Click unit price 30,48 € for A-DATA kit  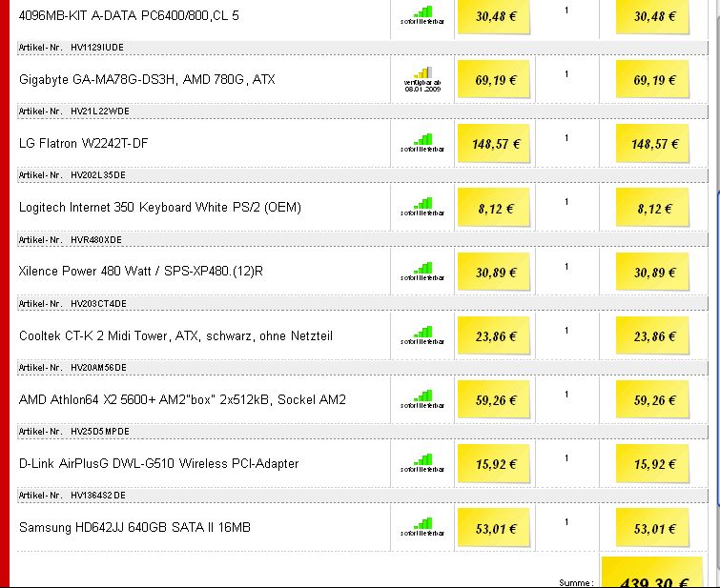click(x=494, y=16)
